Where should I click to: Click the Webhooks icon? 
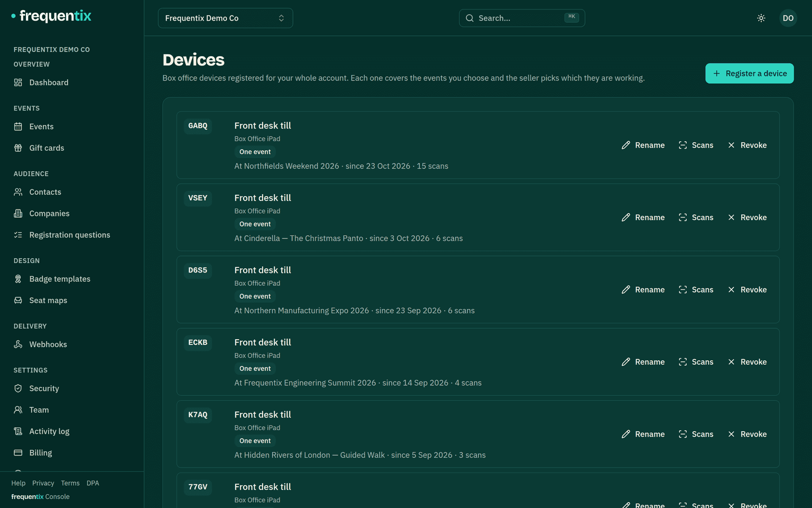[x=18, y=344]
